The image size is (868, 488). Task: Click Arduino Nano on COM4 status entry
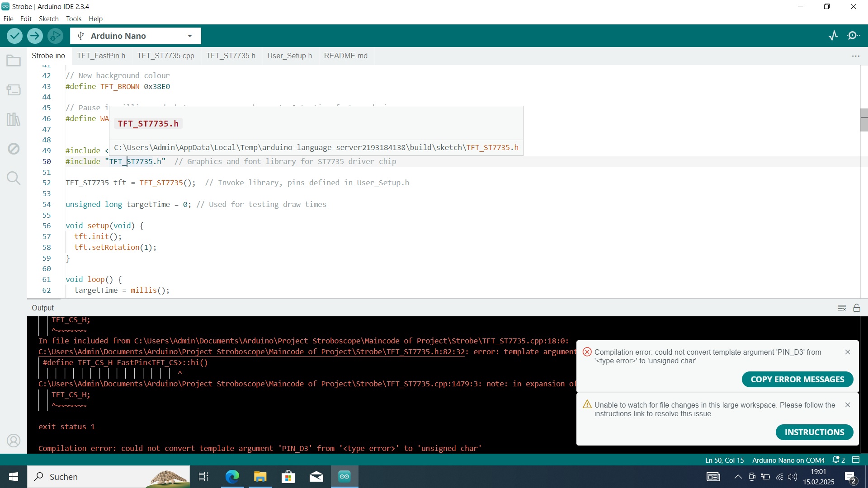788,460
